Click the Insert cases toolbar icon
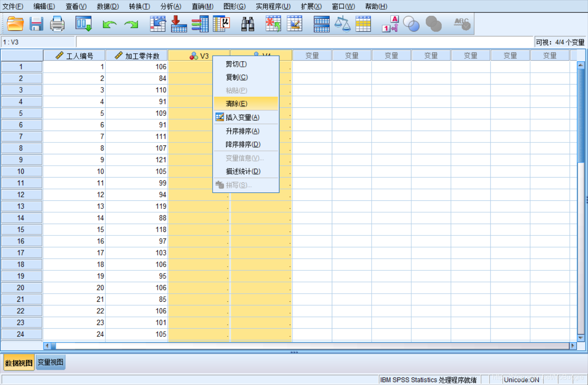The height and width of the screenshot is (385, 588). pos(273,24)
